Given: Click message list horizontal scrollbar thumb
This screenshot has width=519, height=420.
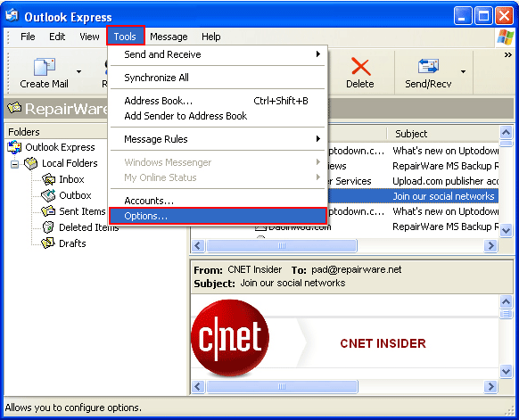Looking at the screenshot, I should pos(282,245).
